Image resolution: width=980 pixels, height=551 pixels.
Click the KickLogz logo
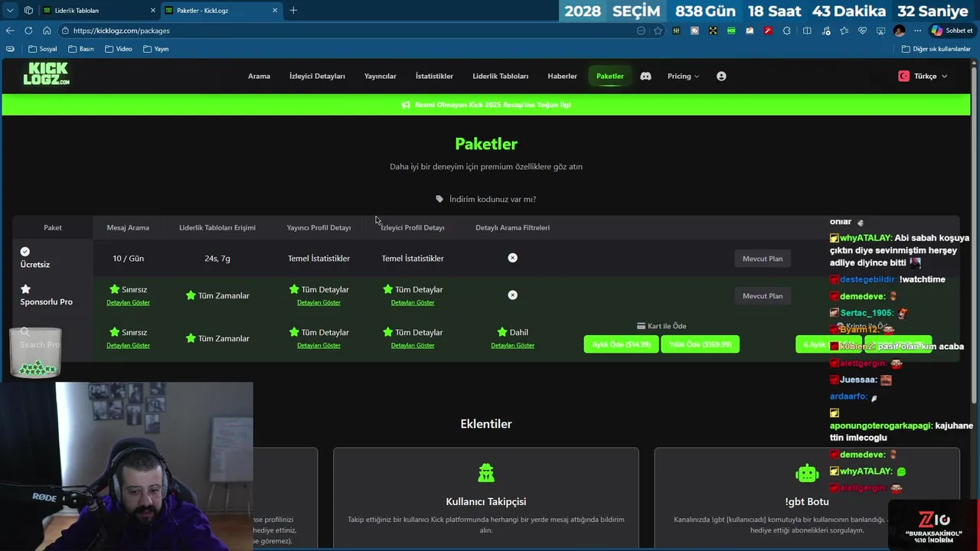(x=47, y=73)
